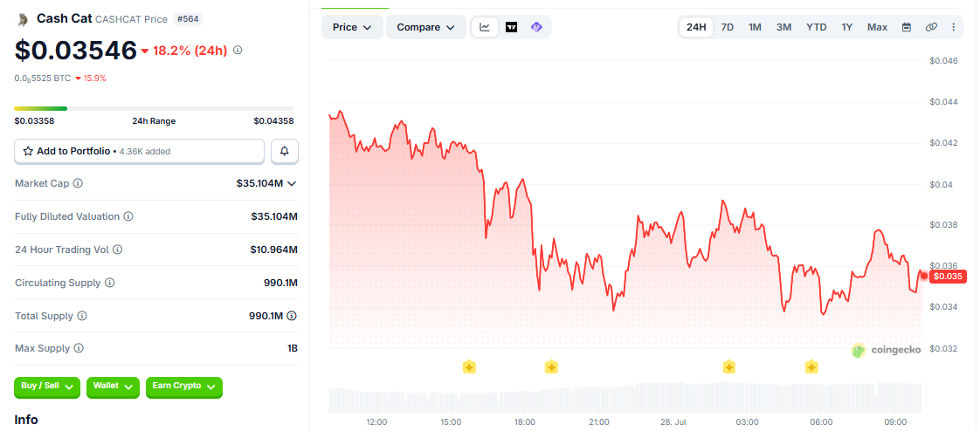Viewport: 980px width, 431px height.
Task: Click the news marker near 06:00
Action: click(812, 366)
